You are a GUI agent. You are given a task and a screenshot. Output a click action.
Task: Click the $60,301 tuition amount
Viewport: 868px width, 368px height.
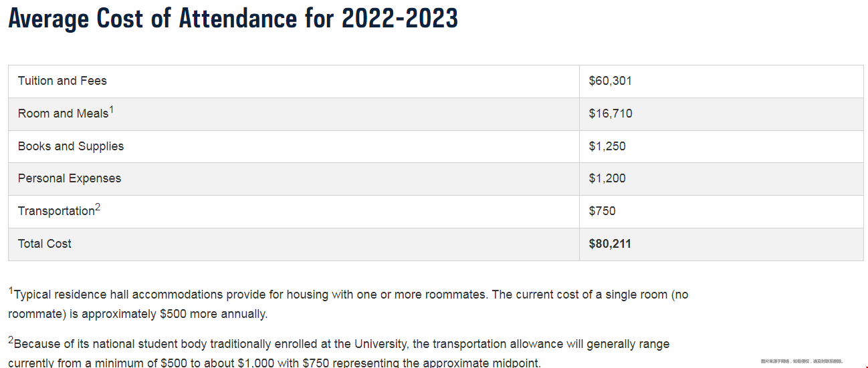tap(610, 81)
